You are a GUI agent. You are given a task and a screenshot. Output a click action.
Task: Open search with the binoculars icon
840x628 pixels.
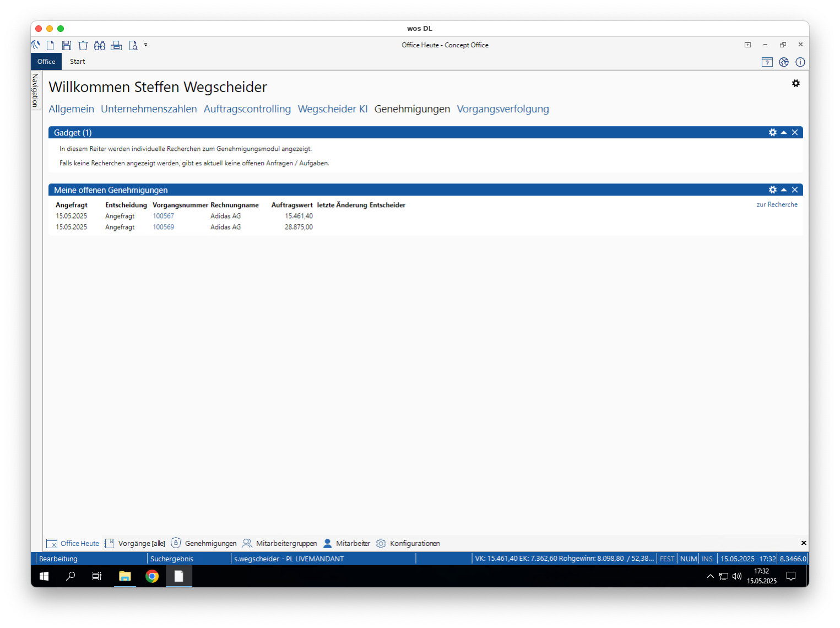pos(100,45)
